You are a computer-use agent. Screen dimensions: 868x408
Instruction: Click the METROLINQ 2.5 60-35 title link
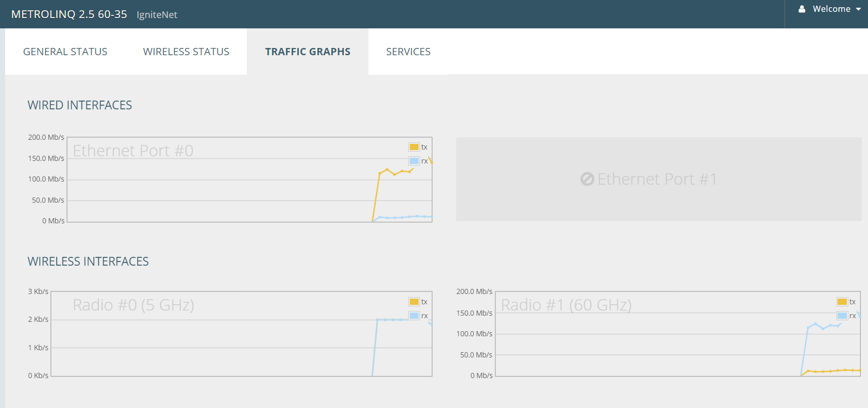[69, 14]
